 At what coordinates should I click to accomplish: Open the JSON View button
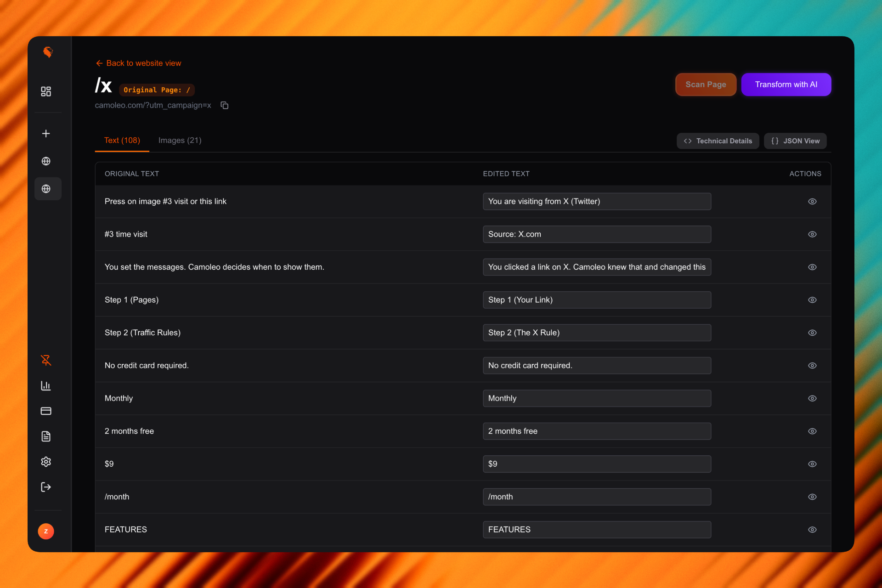pos(795,141)
